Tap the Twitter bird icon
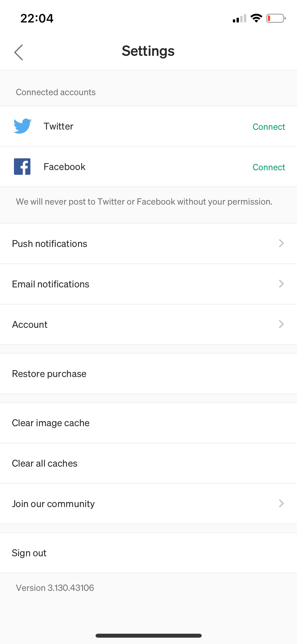Image resolution: width=297 pixels, height=644 pixels. 22,126
